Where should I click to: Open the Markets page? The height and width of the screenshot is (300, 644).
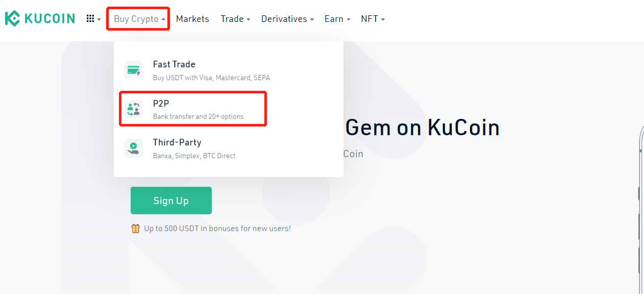(x=192, y=19)
